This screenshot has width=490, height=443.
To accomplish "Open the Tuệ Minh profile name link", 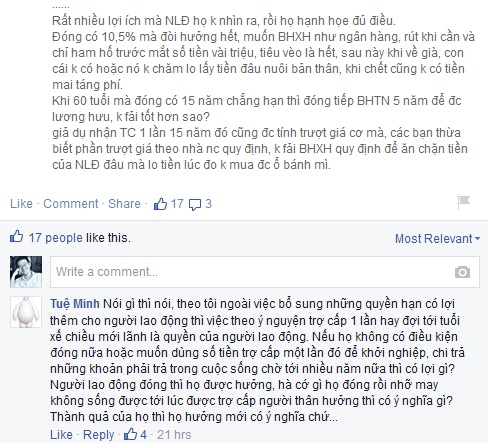I will (75, 304).
